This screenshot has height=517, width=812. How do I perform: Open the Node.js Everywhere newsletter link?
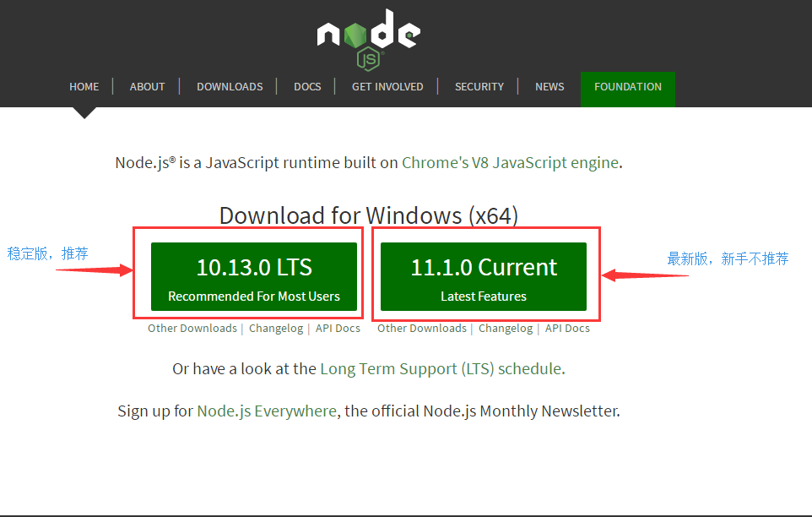click(267, 411)
